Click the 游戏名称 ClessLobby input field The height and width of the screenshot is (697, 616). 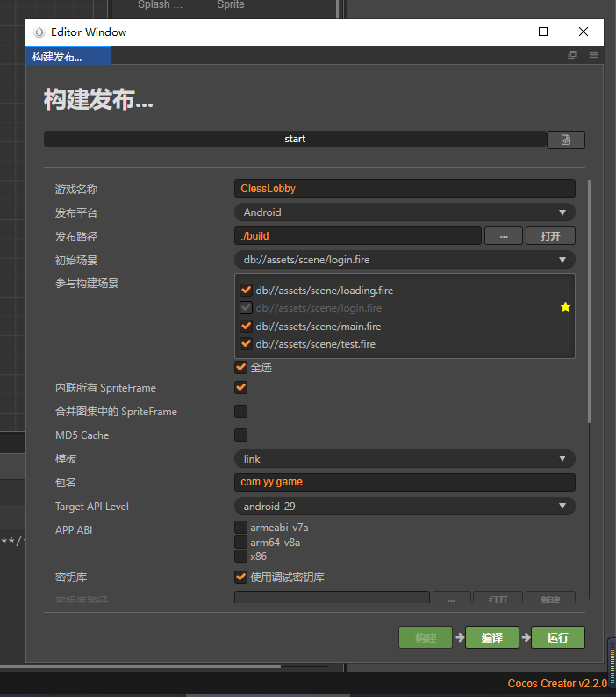coord(405,189)
